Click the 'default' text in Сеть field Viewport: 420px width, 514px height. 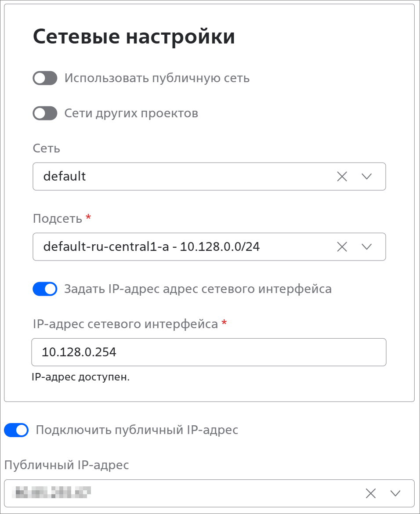[x=65, y=177]
